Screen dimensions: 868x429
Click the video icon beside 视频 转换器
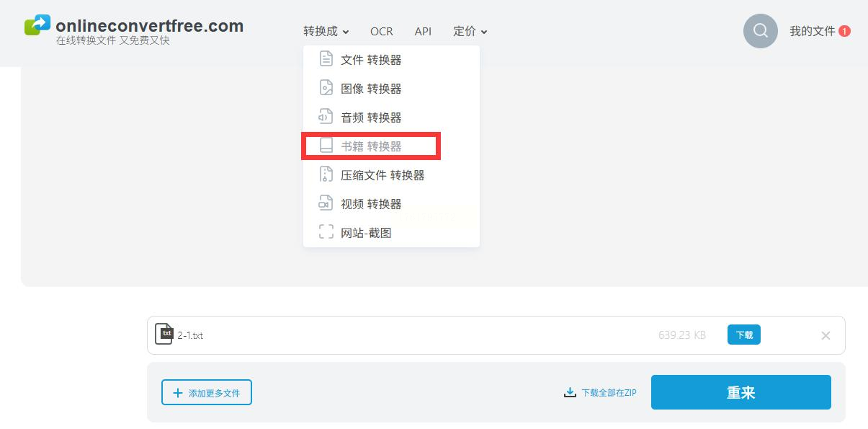326,203
